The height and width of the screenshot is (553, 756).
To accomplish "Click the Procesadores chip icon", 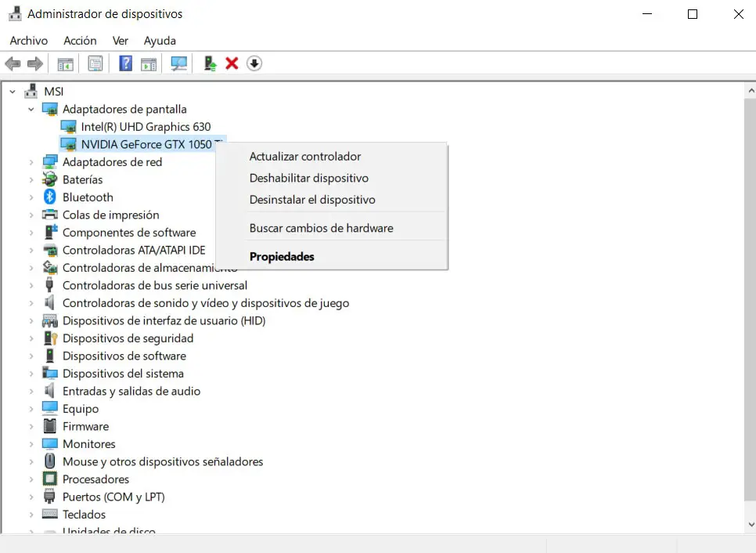I will pyautogui.click(x=49, y=479).
